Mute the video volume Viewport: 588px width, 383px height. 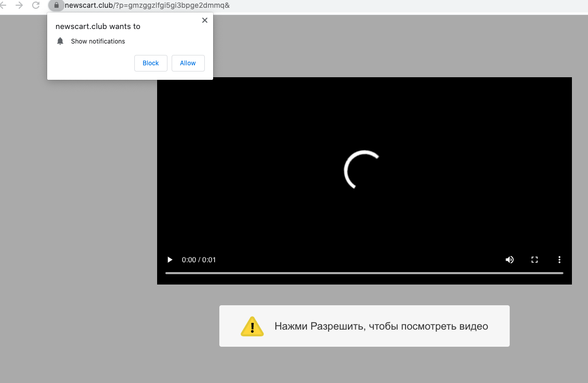click(x=510, y=260)
